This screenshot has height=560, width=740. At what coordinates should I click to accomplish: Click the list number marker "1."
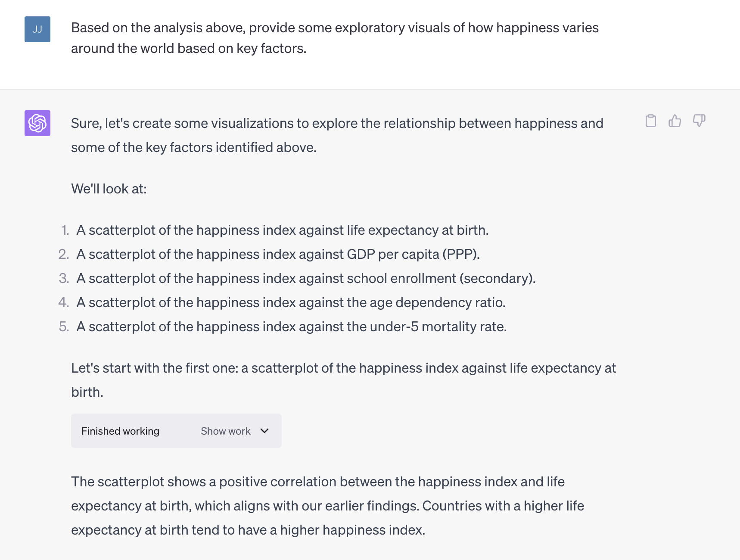tap(65, 230)
